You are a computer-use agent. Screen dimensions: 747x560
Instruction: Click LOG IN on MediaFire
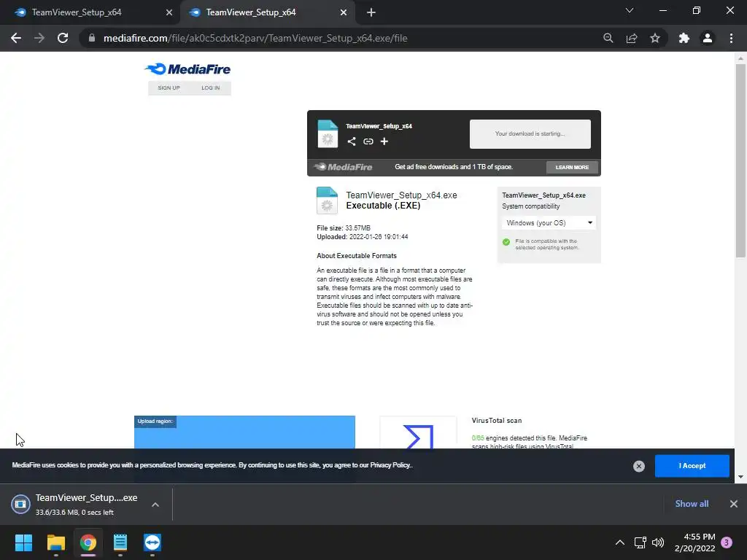210,88
